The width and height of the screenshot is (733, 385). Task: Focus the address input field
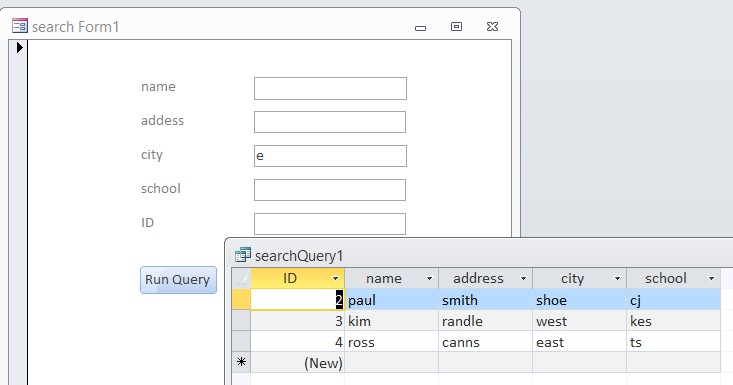click(330, 122)
